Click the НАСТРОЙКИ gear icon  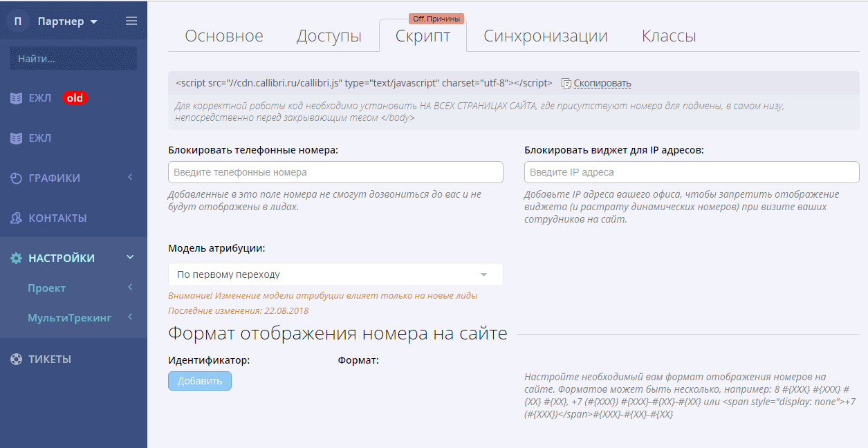[x=16, y=259]
